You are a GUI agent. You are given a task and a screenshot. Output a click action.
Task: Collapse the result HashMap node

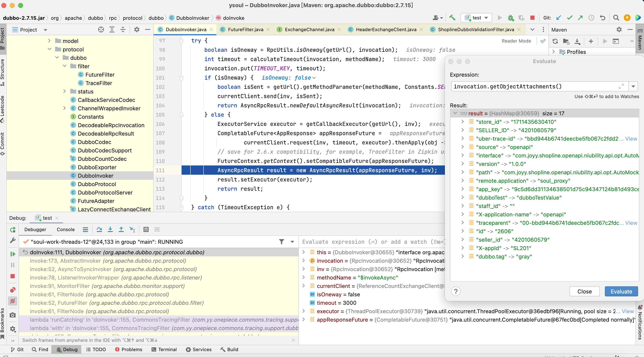[455, 113]
